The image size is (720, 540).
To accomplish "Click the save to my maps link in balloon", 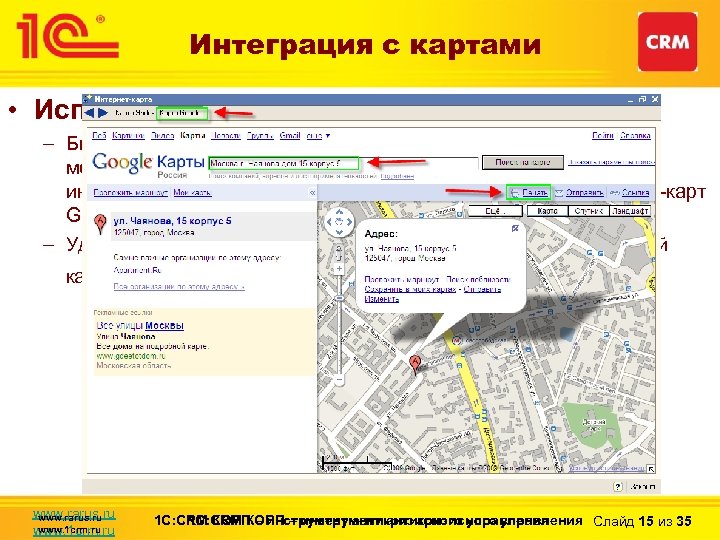I will click(410, 289).
